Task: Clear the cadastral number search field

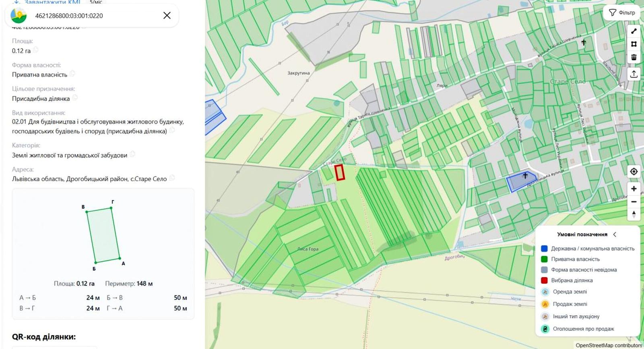Action: (167, 16)
